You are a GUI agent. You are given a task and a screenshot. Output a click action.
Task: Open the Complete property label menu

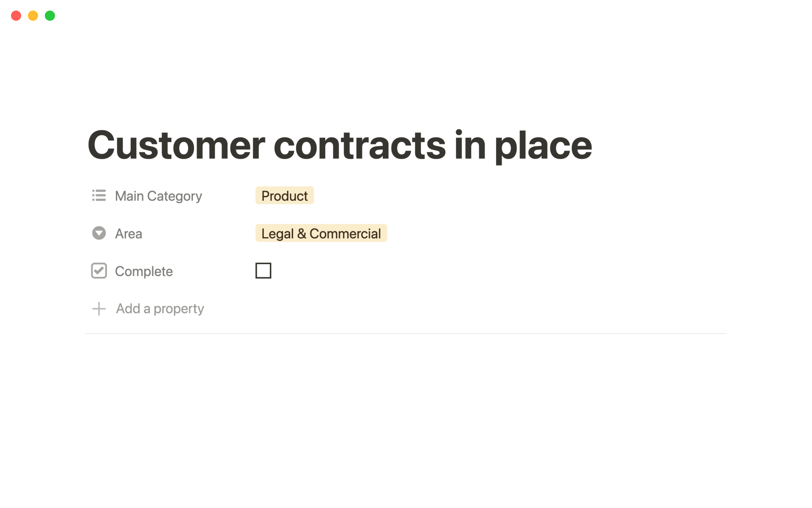point(144,271)
